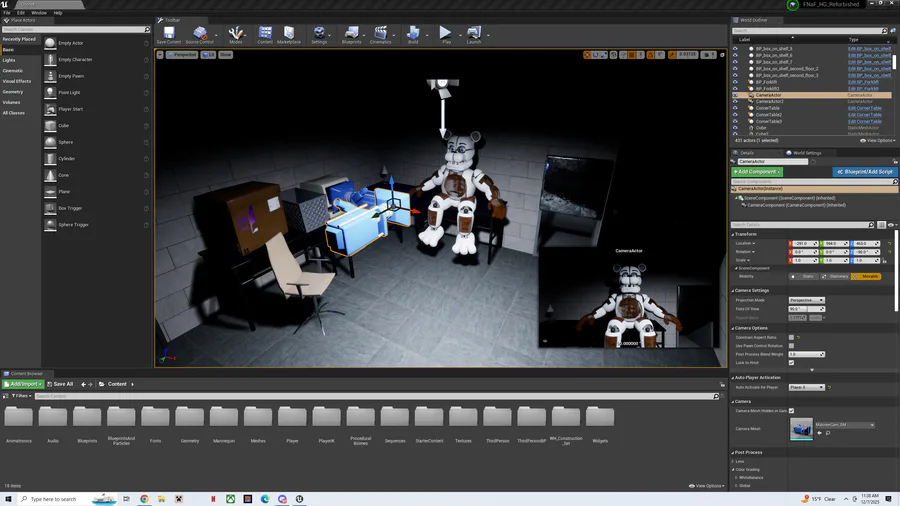Select the Cube shape in Place Actors
Image resolution: width=900 pixels, height=506 pixels.
96,126
